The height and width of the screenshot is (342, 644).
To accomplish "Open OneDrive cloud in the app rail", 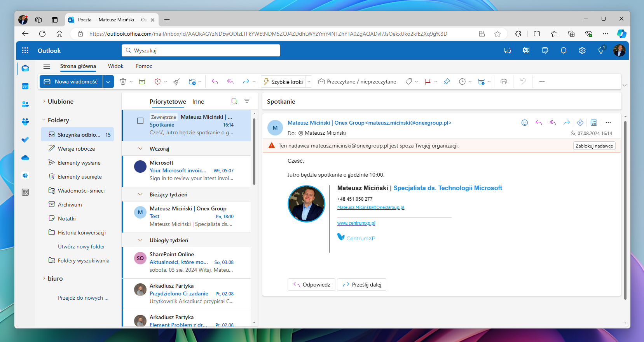I will [x=25, y=158].
